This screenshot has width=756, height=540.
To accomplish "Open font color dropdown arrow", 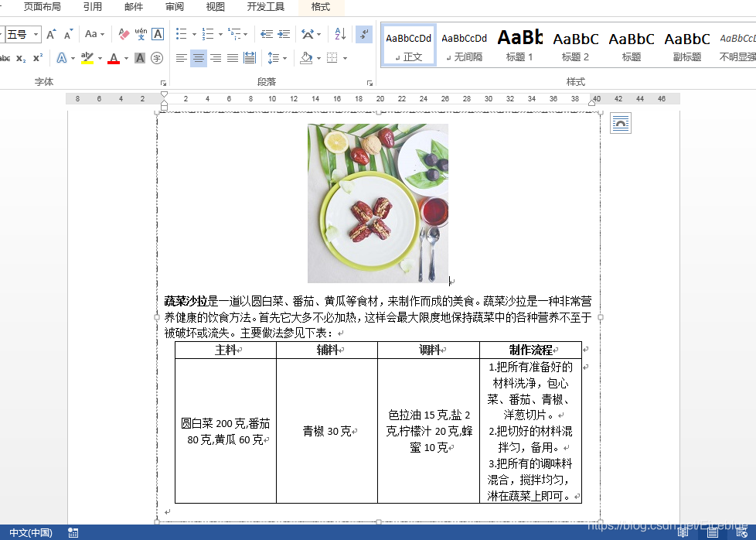I will (x=126, y=58).
